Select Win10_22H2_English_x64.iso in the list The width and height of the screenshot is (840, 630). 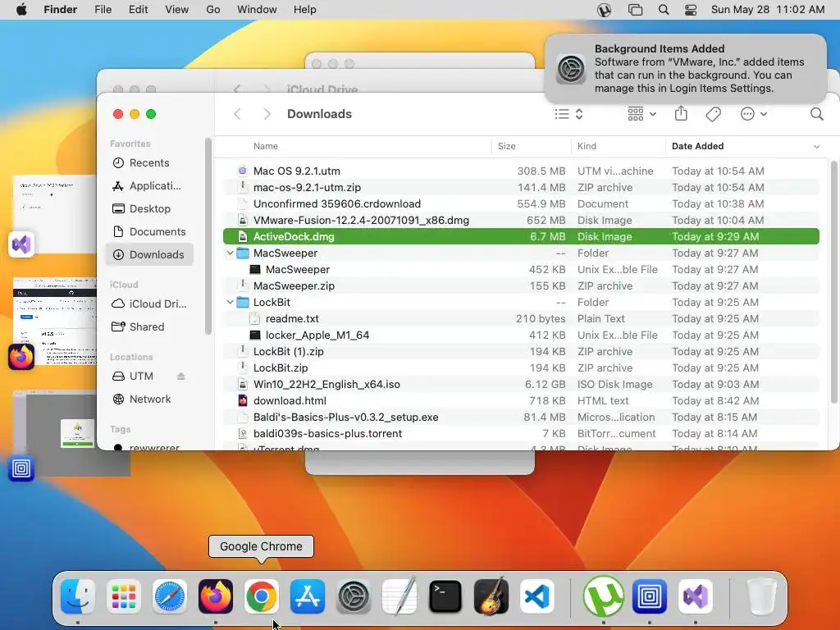(521, 384)
